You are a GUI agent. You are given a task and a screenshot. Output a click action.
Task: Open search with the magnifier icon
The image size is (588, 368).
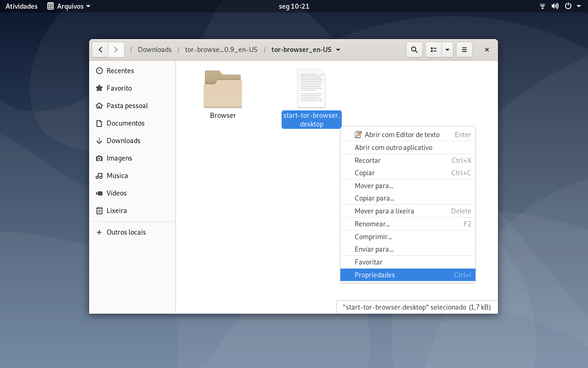point(414,50)
